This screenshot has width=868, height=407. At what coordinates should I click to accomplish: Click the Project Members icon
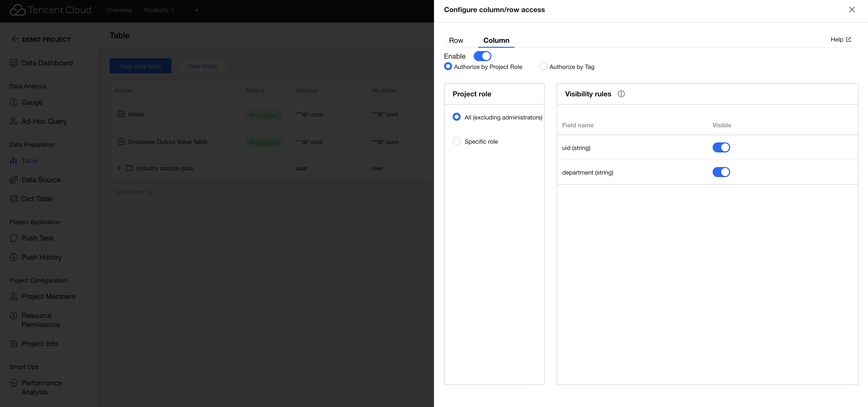(x=14, y=296)
